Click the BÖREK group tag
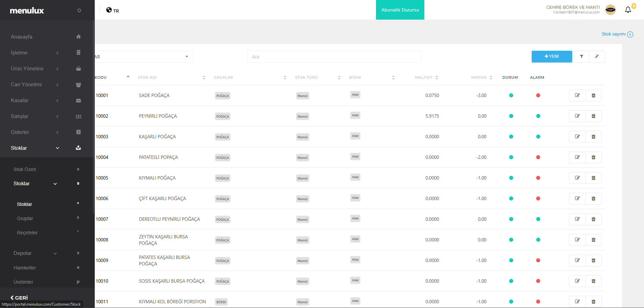644x308 pixels. [221, 302]
